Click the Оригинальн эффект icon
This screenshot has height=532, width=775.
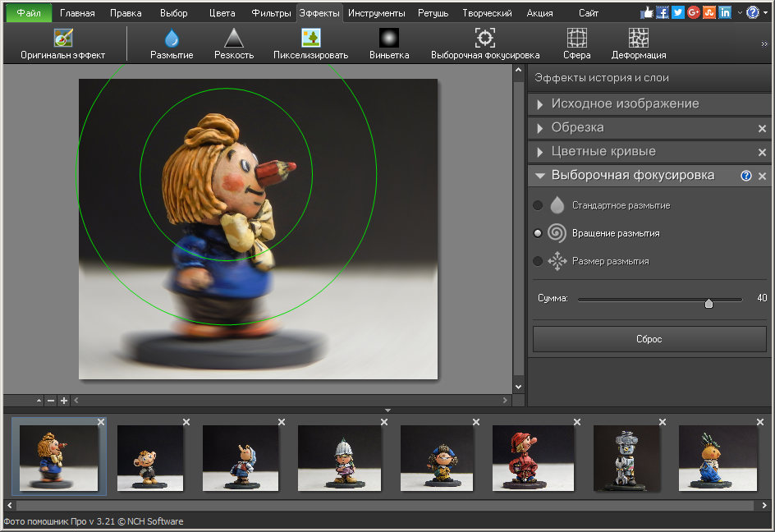63,39
